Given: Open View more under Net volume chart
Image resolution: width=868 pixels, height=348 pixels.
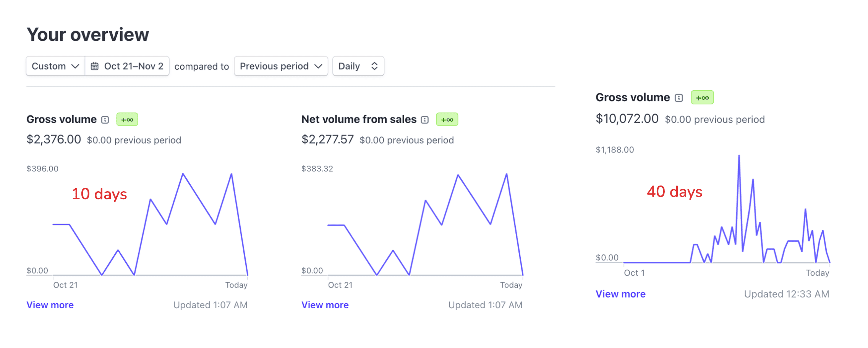Looking at the screenshot, I should click(325, 305).
